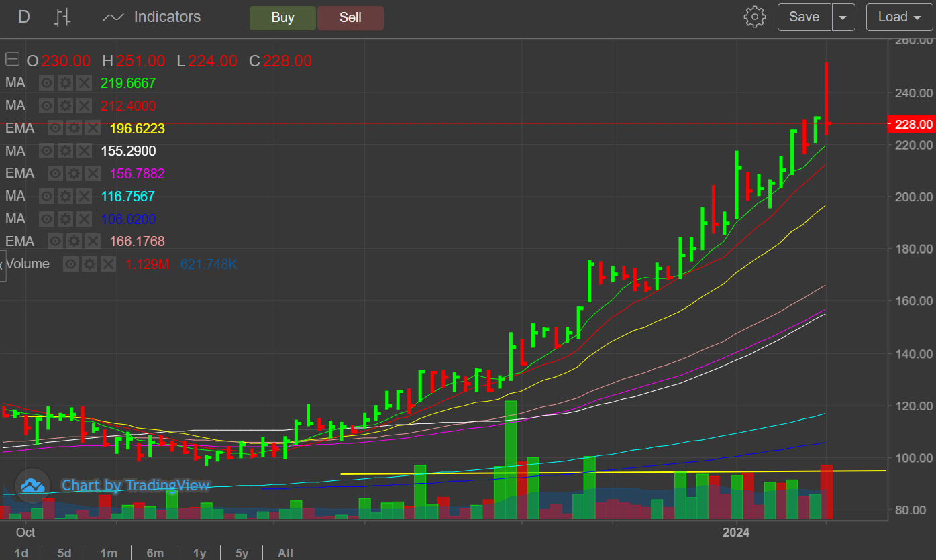936x560 pixels.
Task: Hide the EMA 166.1768 line
Action: point(55,241)
